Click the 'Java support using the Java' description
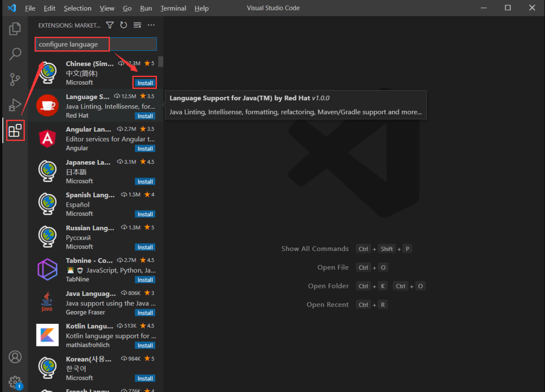 (111, 303)
